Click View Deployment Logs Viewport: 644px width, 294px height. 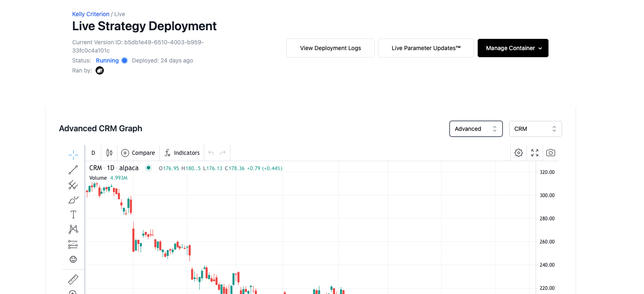(x=330, y=48)
